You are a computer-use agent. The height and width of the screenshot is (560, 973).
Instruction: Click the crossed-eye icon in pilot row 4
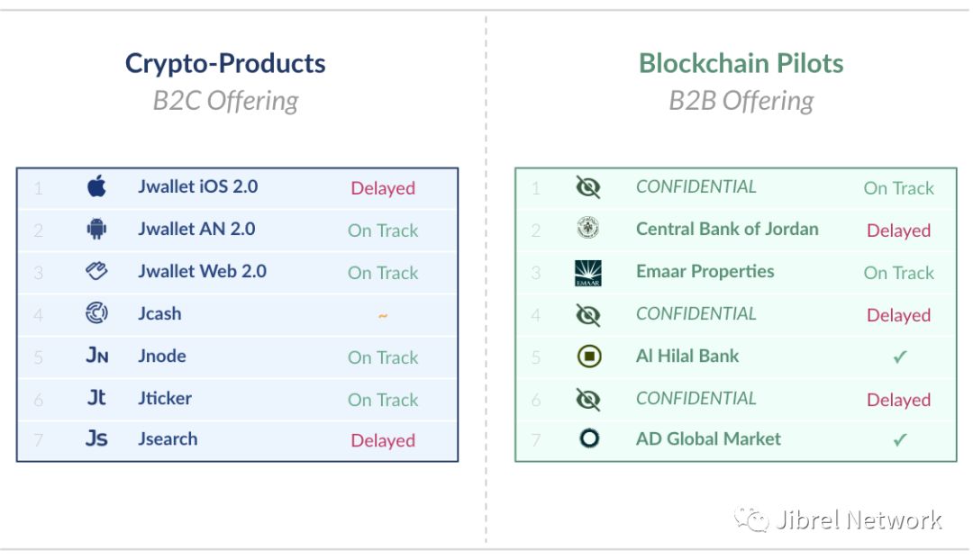[587, 314]
